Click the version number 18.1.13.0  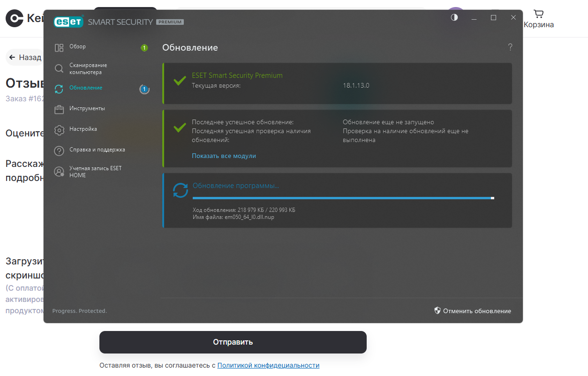(356, 85)
